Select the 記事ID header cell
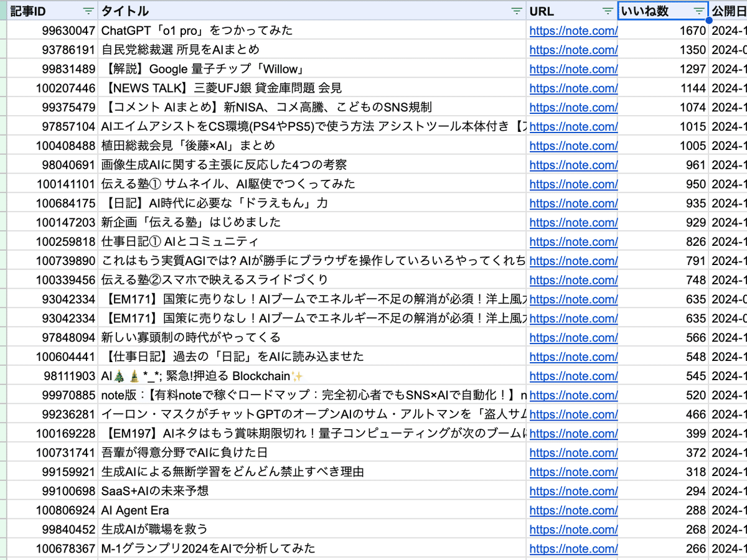This screenshot has width=747, height=560. tap(52, 11)
